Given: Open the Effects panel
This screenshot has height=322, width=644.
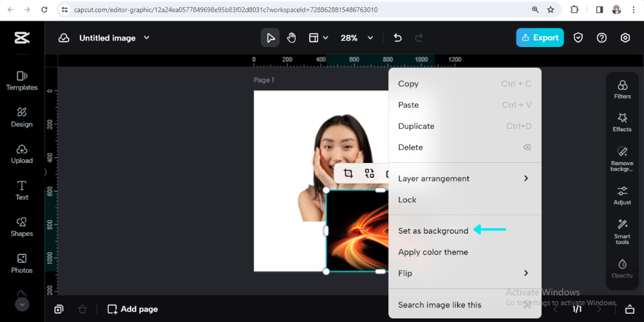Looking at the screenshot, I should 622,122.
